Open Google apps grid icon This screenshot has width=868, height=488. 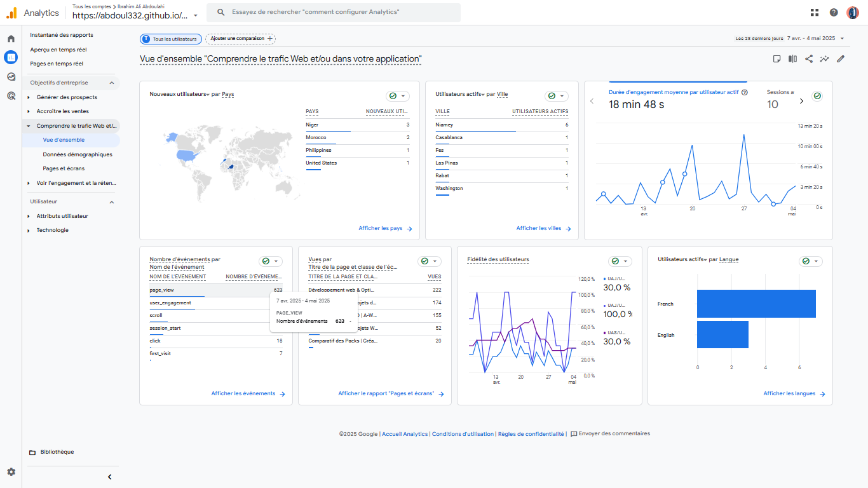click(815, 12)
